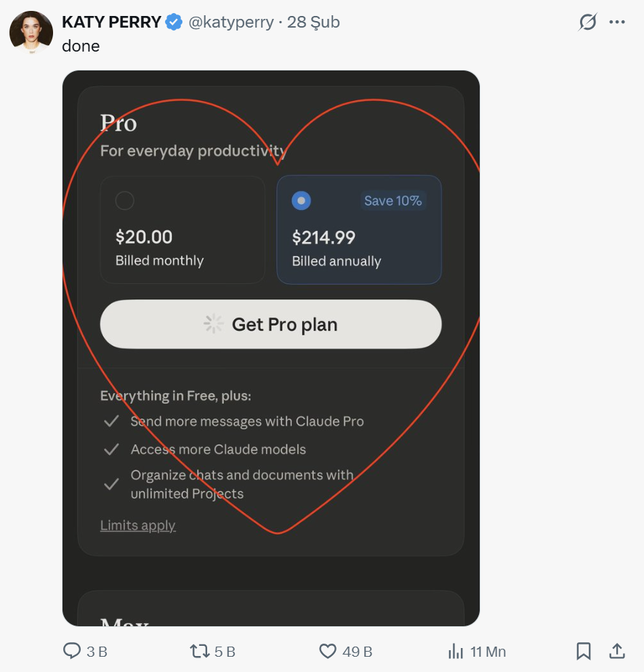The image size is (644, 672).
Task: Click the Grok circle-slash icon
Action: pos(587,23)
